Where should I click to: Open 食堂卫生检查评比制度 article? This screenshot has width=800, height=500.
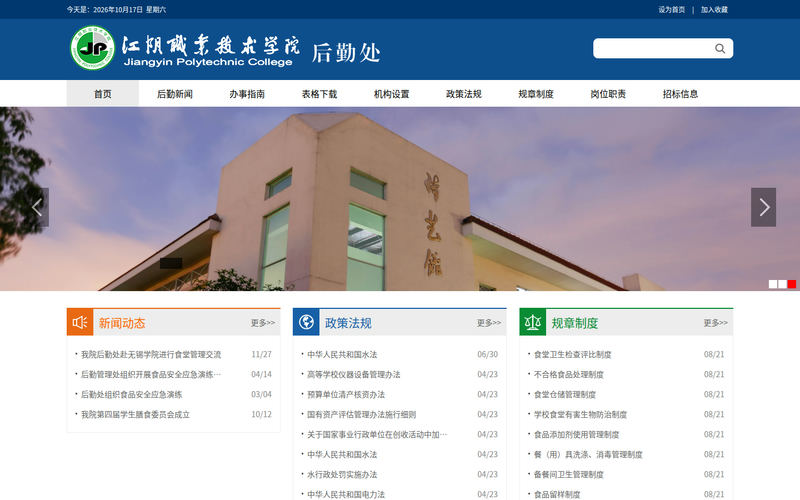click(572, 355)
